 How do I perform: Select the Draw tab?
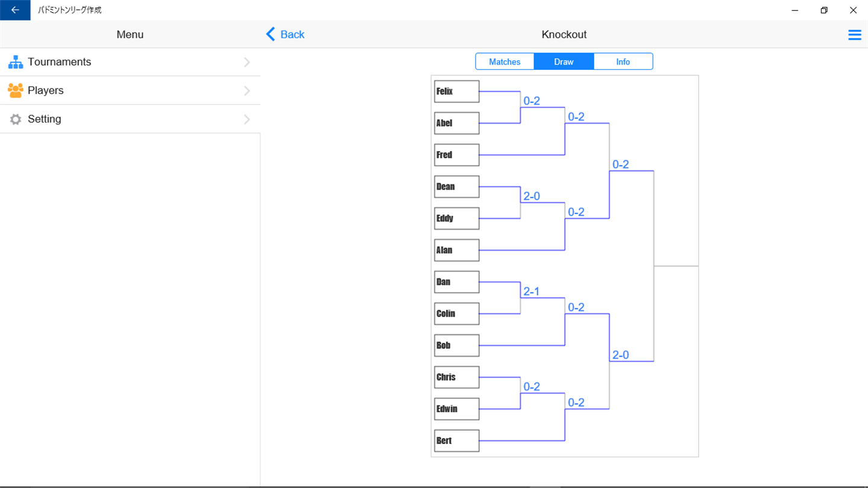[564, 61]
